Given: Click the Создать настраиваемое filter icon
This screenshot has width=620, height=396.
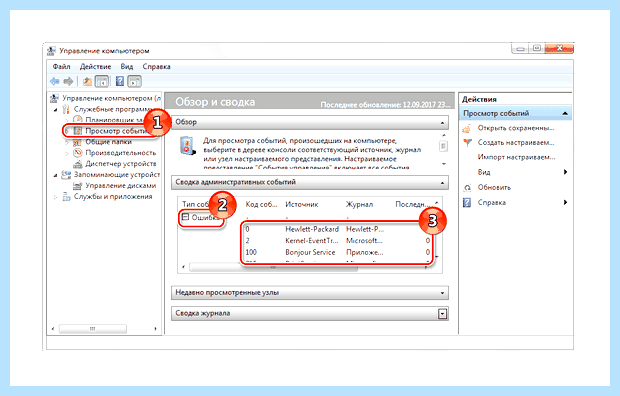Looking at the screenshot, I should click(x=467, y=143).
